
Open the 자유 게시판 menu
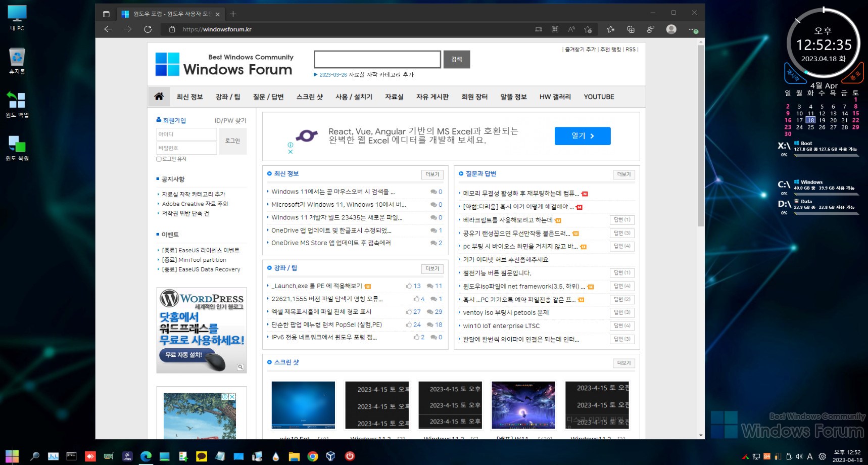pos(432,97)
